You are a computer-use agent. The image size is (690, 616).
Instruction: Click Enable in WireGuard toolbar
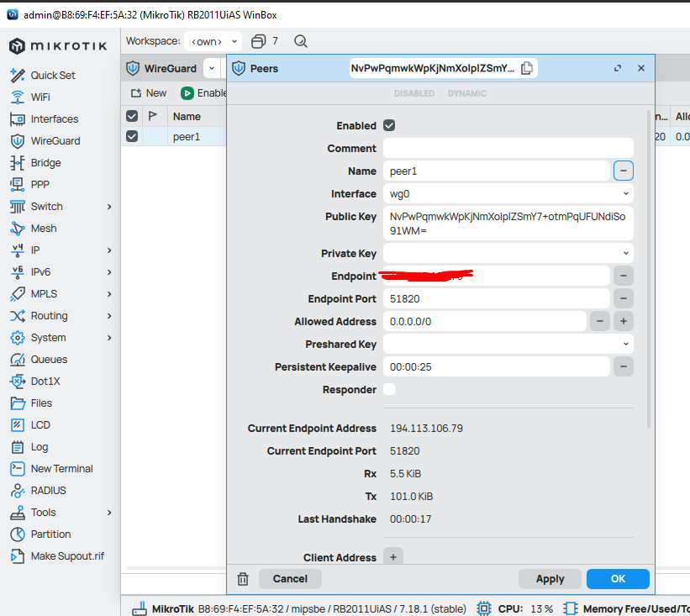tap(203, 93)
